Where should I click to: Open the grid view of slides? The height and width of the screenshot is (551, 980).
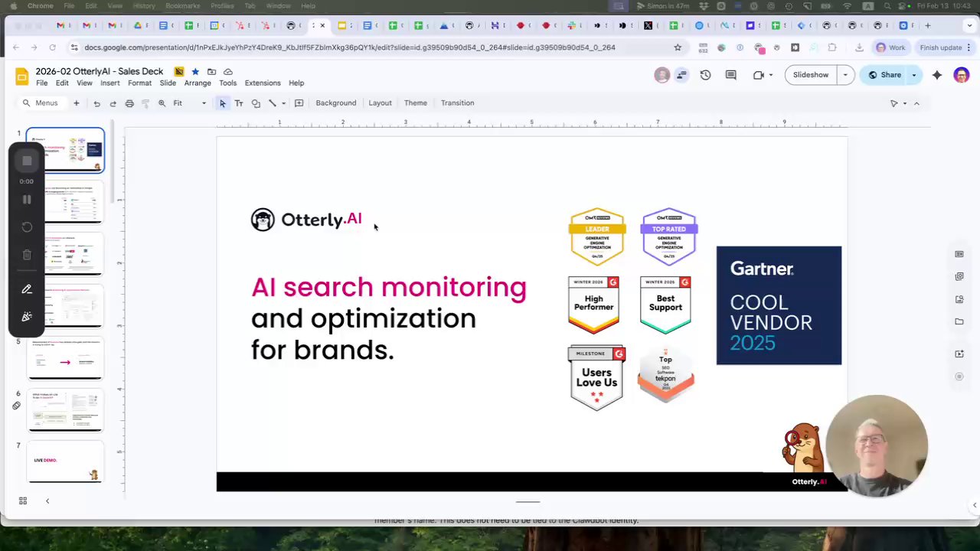point(23,501)
